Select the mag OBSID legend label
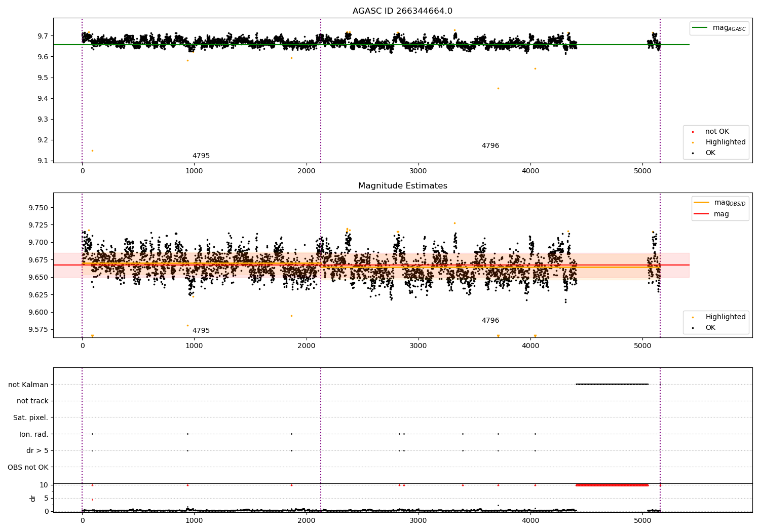Viewport: 760px width, 532px height. click(730, 203)
